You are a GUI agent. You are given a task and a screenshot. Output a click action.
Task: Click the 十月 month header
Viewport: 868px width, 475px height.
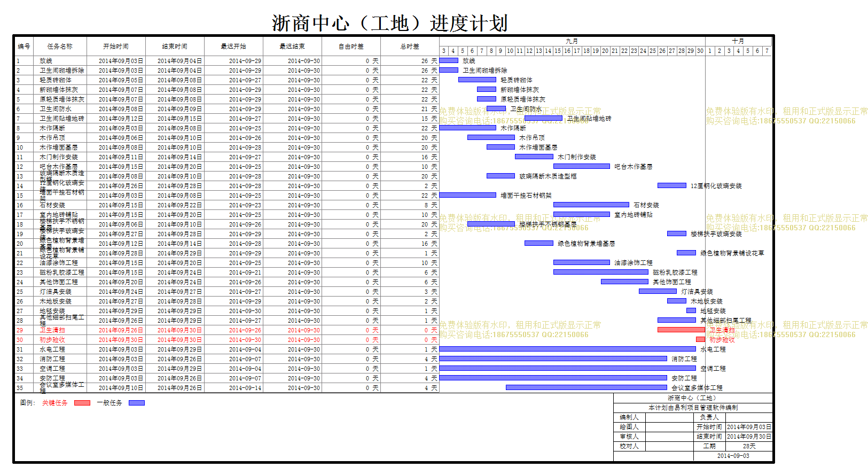(x=738, y=41)
